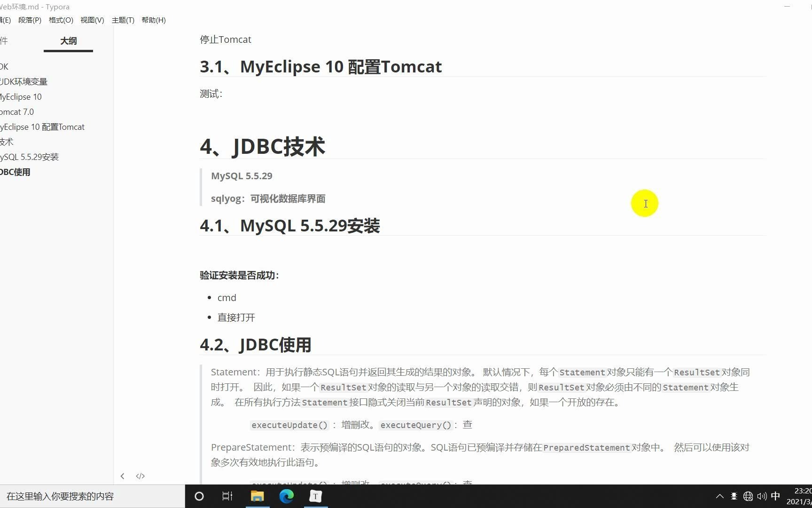812x508 pixels.
Task: Switch to source code mode with </> icon
Action: (x=140, y=476)
